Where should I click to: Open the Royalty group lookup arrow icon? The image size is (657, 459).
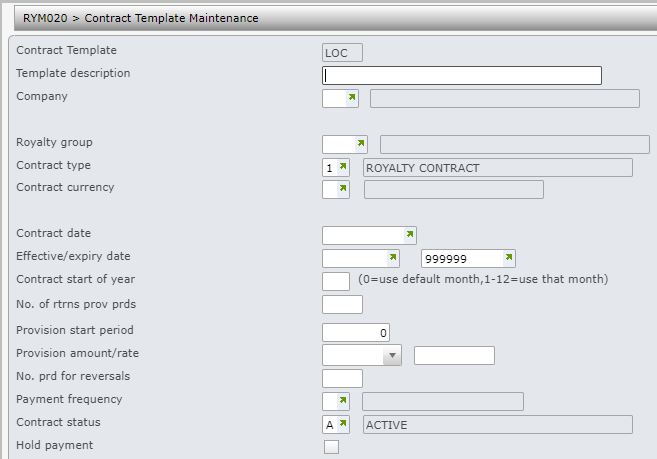(x=360, y=143)
